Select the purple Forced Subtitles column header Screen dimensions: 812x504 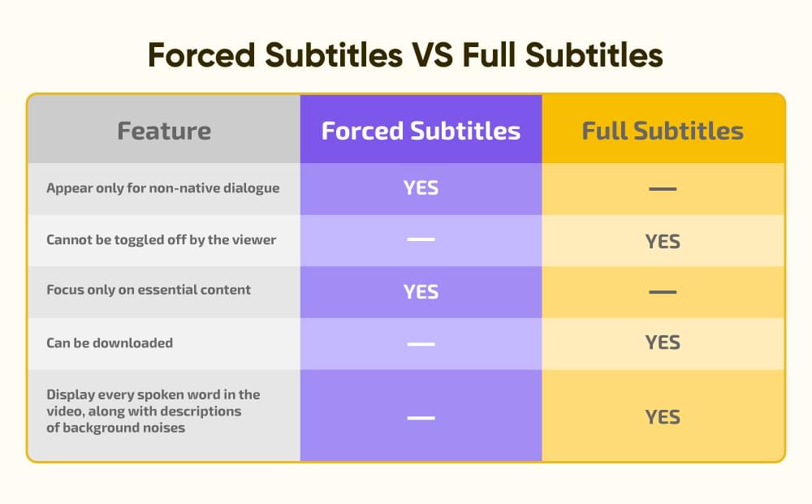click(x=421, y=131)
